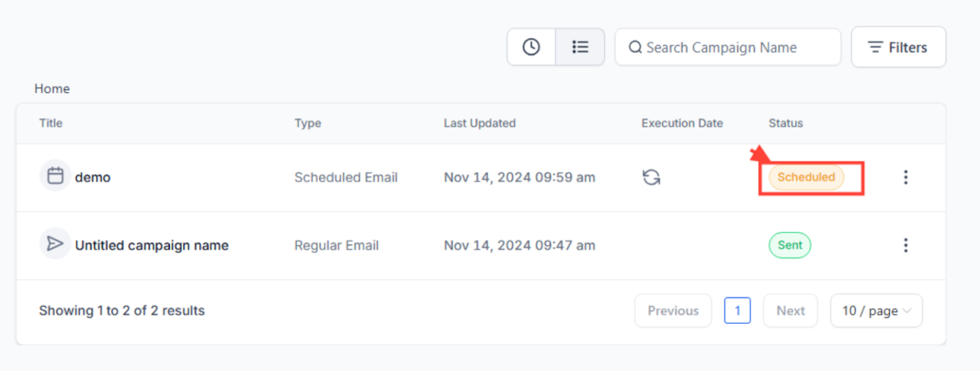
Task: Click the Status column header
Action: (785, 123)
